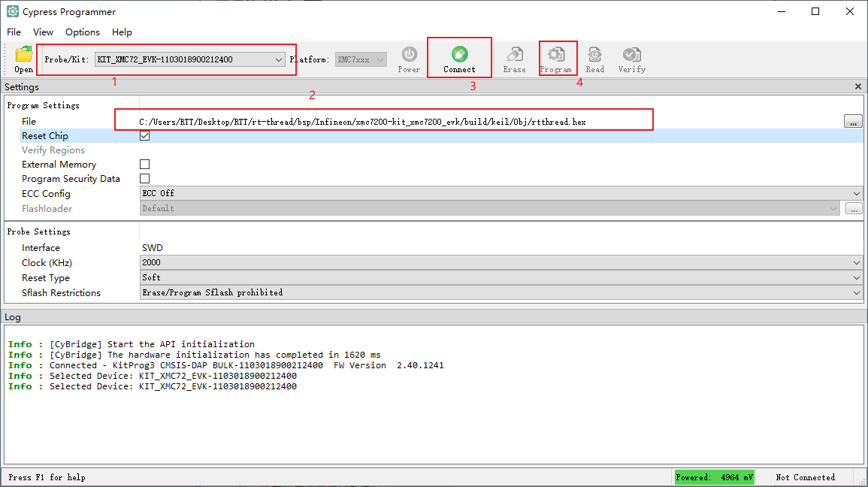Click the Read toolbar icon

tap(594, 55)
